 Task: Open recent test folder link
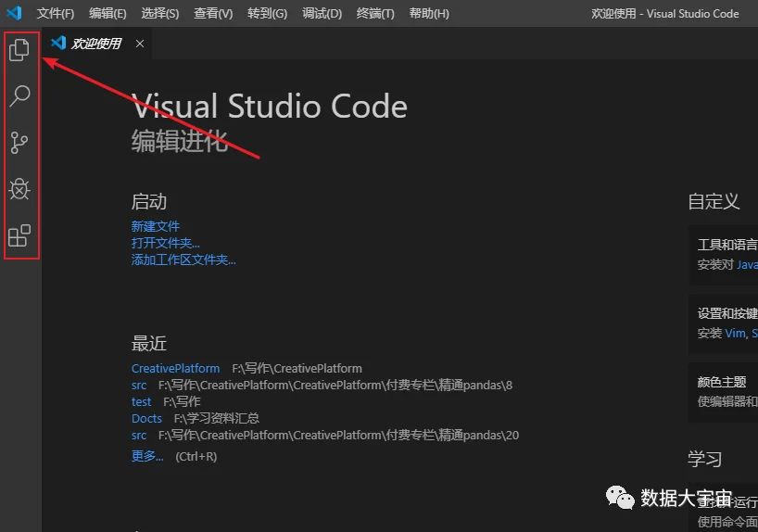[x=141, y=402]
